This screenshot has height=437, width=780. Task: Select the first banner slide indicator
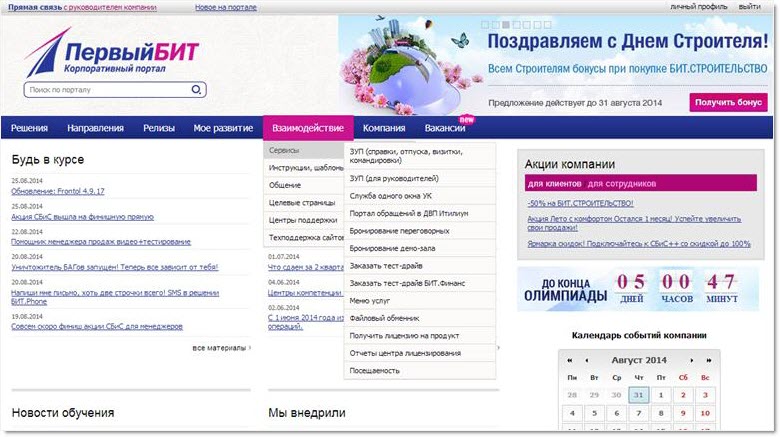485,23
